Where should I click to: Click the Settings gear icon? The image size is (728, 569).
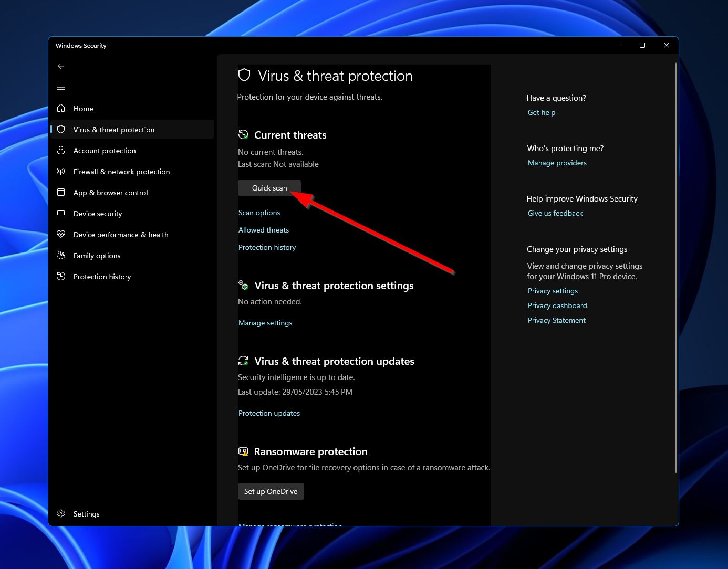[x=61, y=513]
